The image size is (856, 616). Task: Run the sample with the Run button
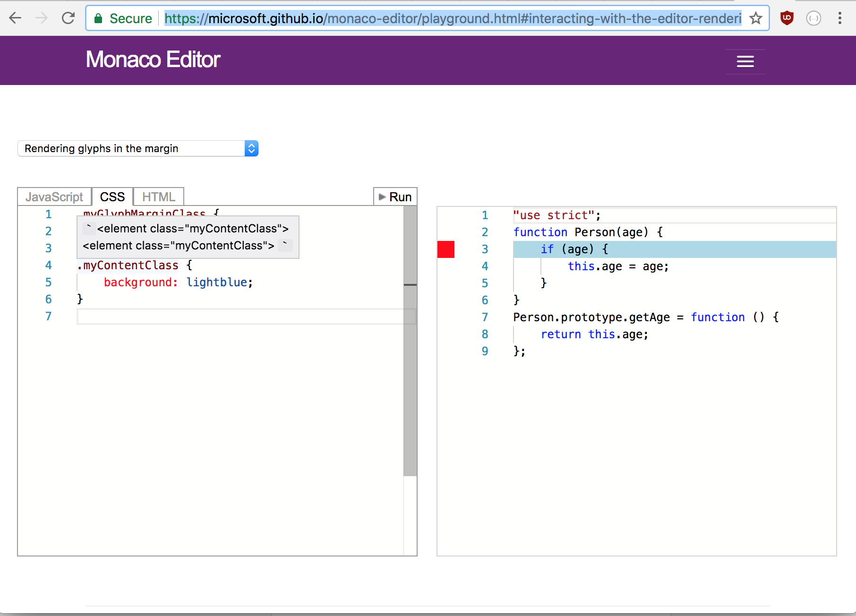[395, 197]
